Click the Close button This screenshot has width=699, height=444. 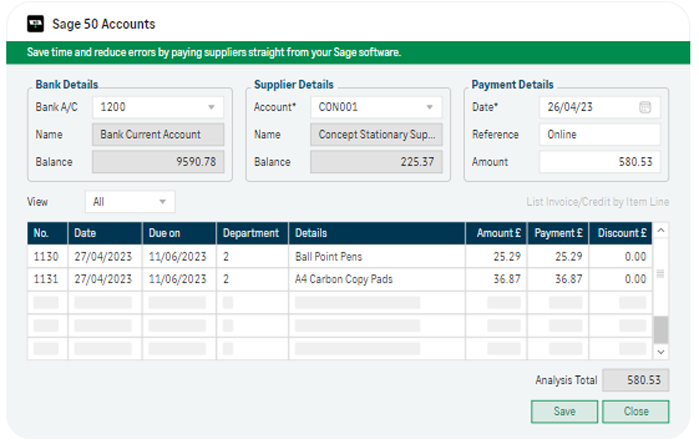point(636,411)
